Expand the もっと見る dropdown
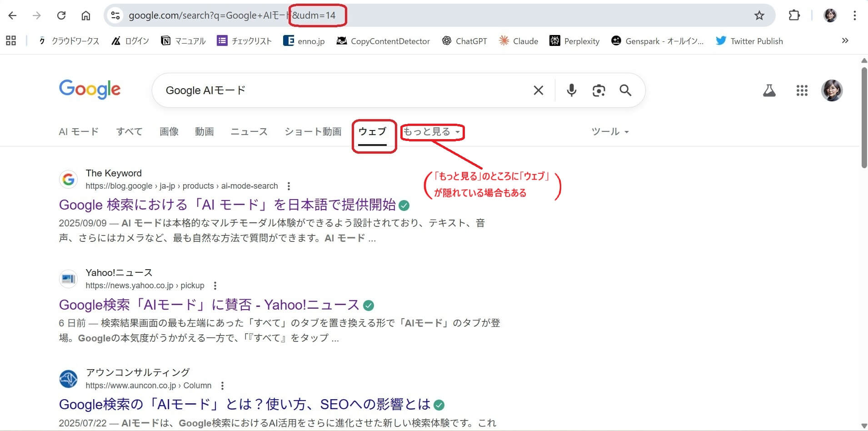This screenshot has width=868, height=431. pyautogui.click(x=432, y=132)
